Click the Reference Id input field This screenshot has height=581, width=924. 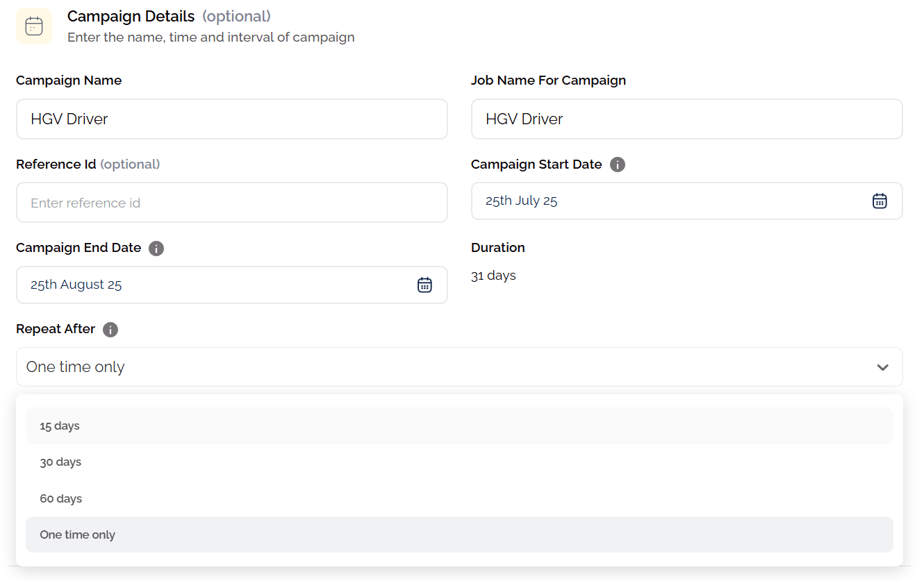(x=231, y=203)
